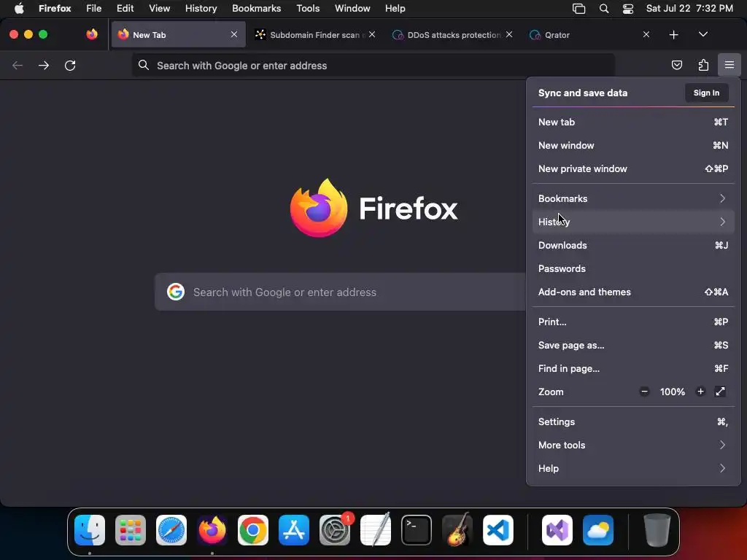The width and height of the screenshot is (747, 560).
Task: Open the Apple menu
Action: pyautogui.click(x=19, y=8)
